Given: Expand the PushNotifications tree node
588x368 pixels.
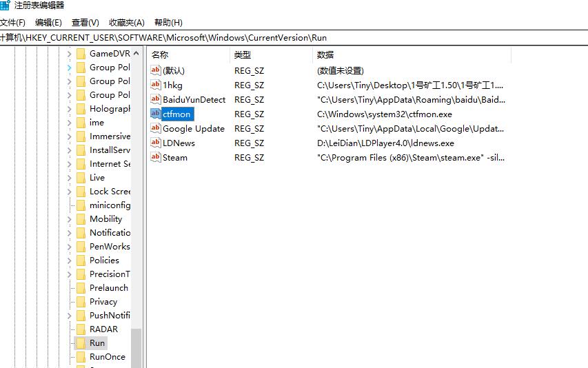Looking at the screenshot, I should pos(70,316).
